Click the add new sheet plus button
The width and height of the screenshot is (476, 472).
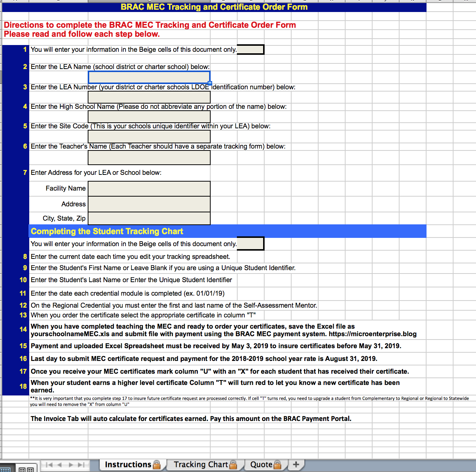coord(296,464)
